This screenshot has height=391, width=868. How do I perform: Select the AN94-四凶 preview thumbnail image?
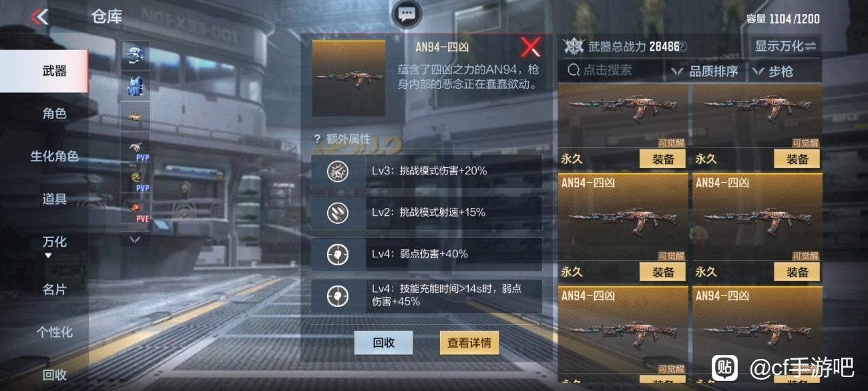349,78
